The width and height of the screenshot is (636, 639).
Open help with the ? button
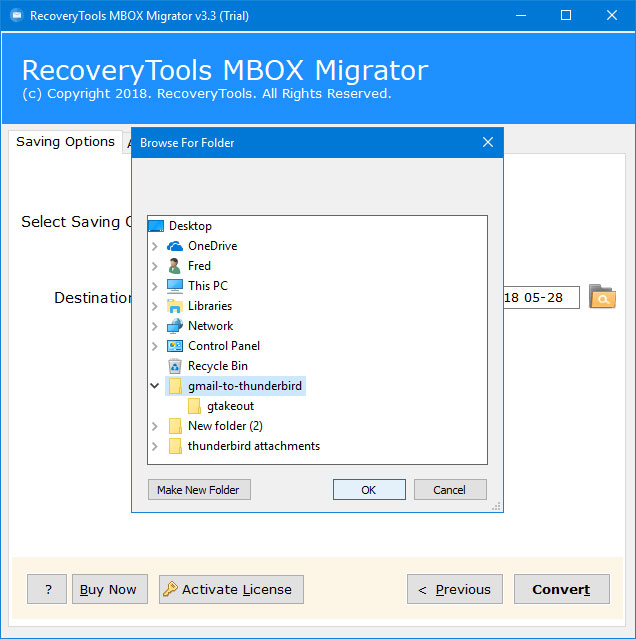47,589
